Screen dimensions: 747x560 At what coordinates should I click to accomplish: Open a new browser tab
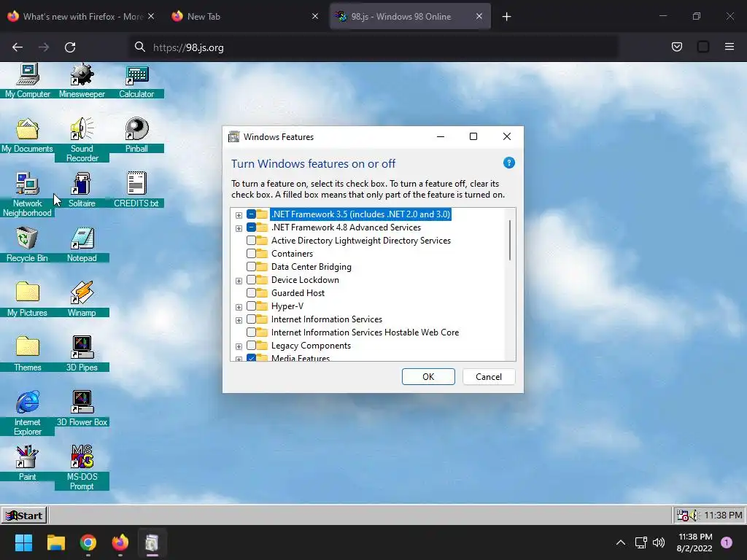click(x=506, y=17)
